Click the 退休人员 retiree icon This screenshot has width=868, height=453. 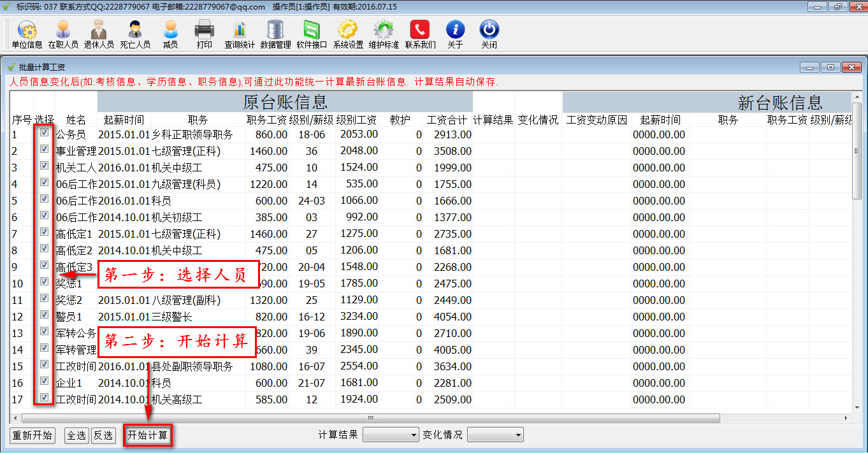[x=99, y=34]
